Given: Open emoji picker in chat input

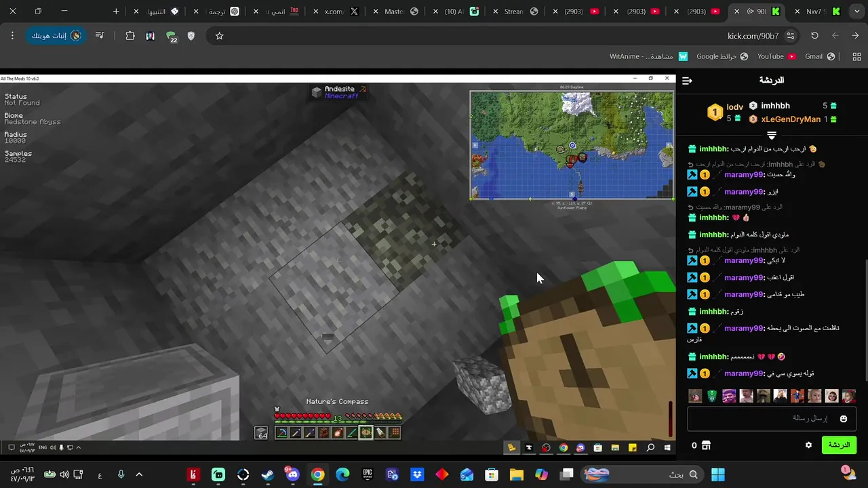Looking at the screenshot, I should click(x=844, y=419).
